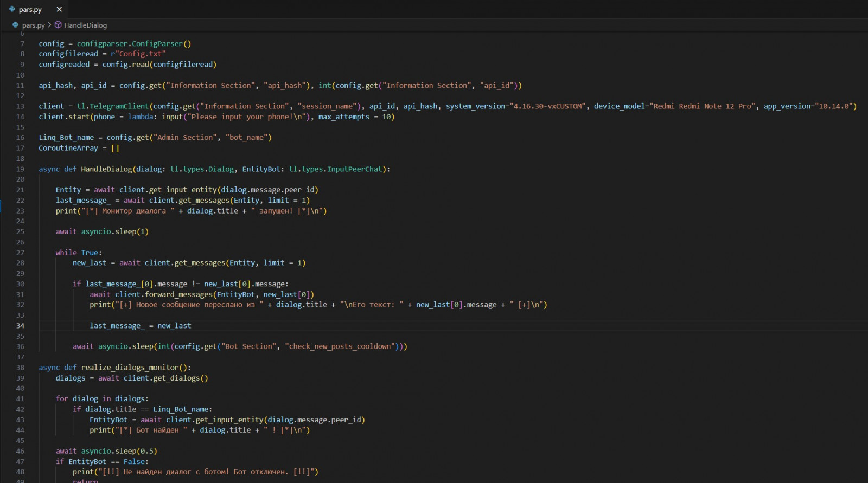Screen dimensions: 868x483
Task: Click 'last_message_' variable on line 22
Action: [x=83, y=201]
